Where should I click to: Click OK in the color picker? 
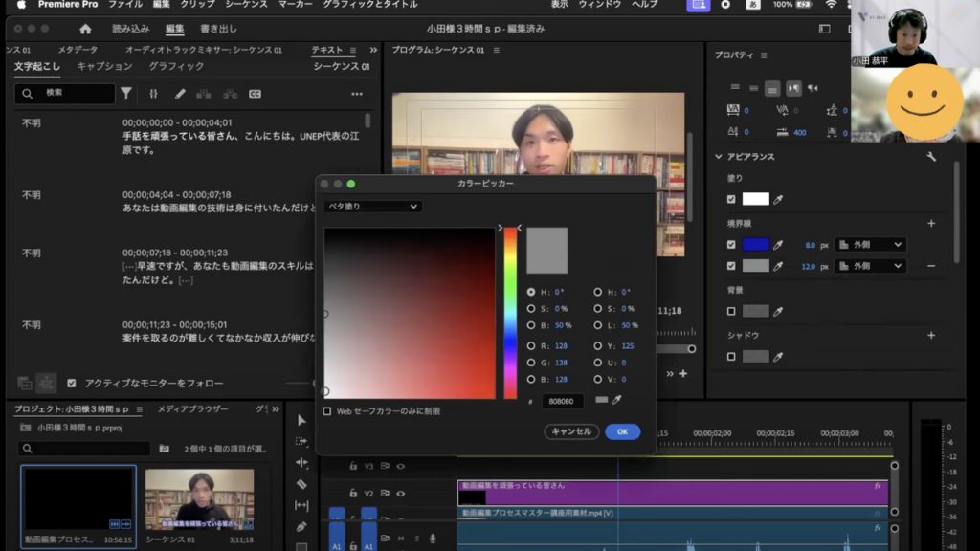click(622, 431)
